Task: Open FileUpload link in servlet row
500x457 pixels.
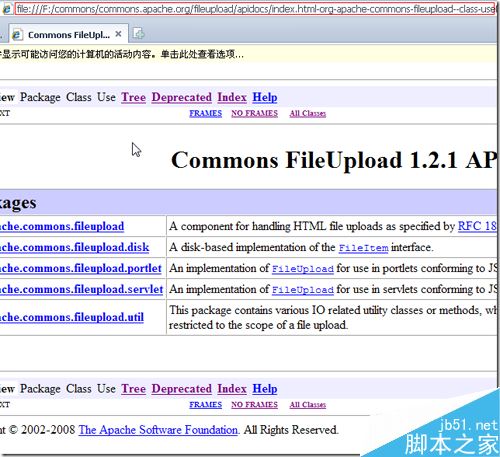Action: coord(303,290)
